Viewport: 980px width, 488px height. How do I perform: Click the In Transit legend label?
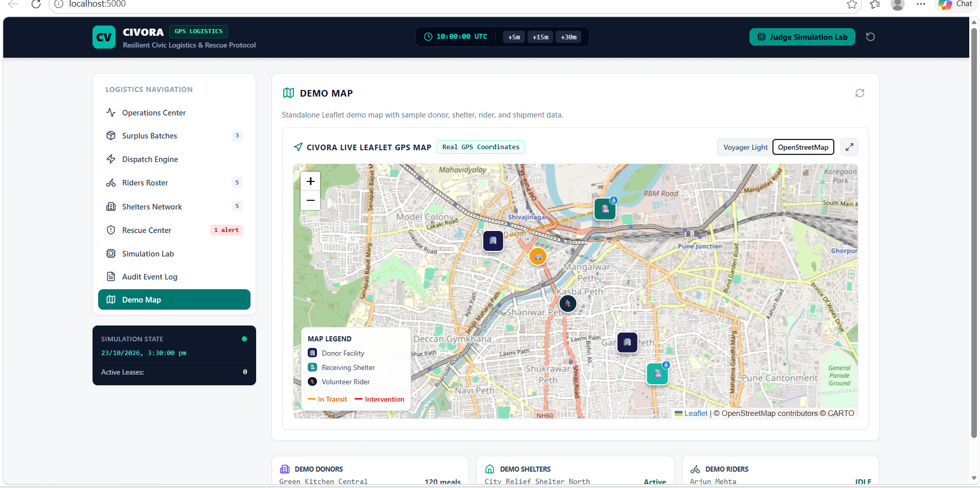[332, 399]
